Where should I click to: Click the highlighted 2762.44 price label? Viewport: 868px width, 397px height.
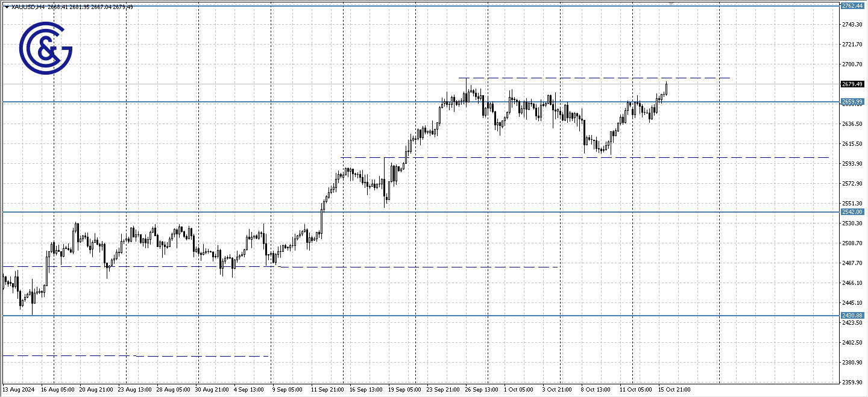(x=854, y=5)
